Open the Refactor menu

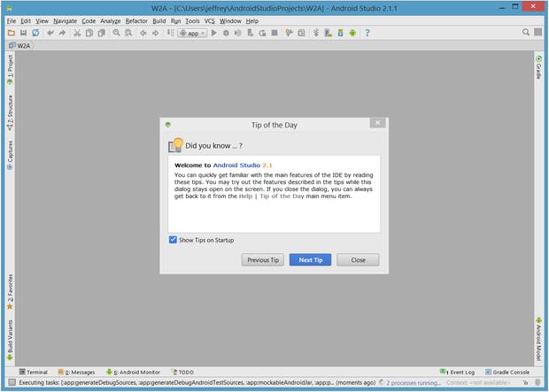136,20
